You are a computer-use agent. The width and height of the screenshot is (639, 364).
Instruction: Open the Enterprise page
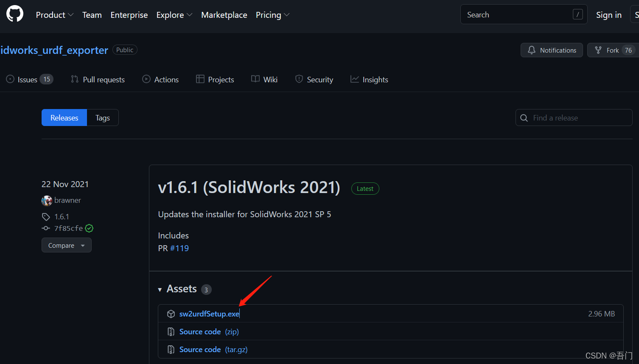[129, 15]
